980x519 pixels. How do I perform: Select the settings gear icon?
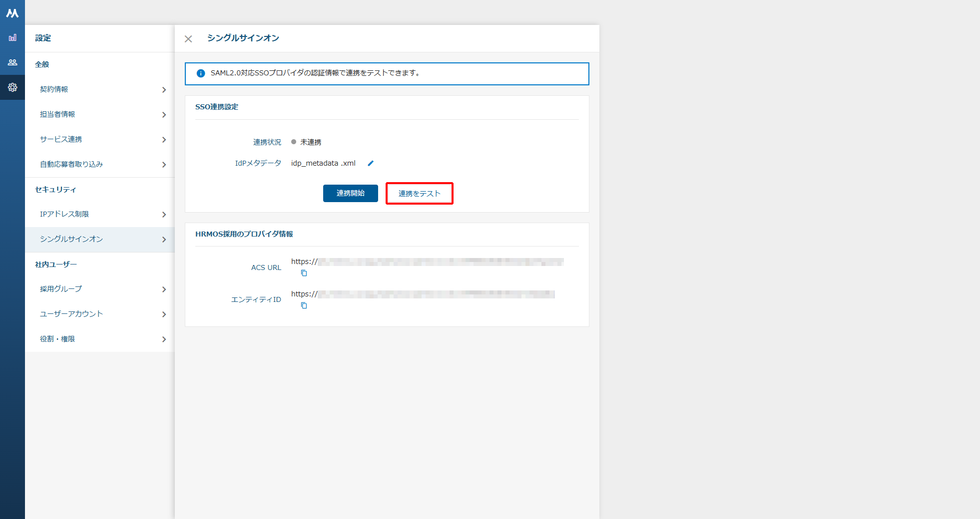pyautogui.click(x=12, y=87)
